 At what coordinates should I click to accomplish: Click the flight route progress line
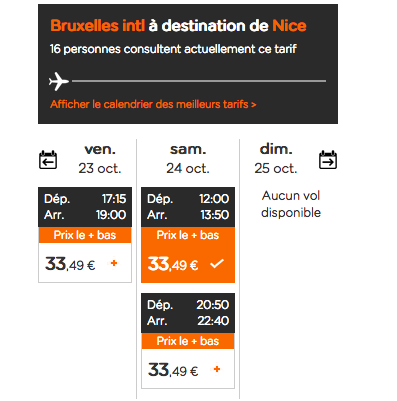point(199,81)
